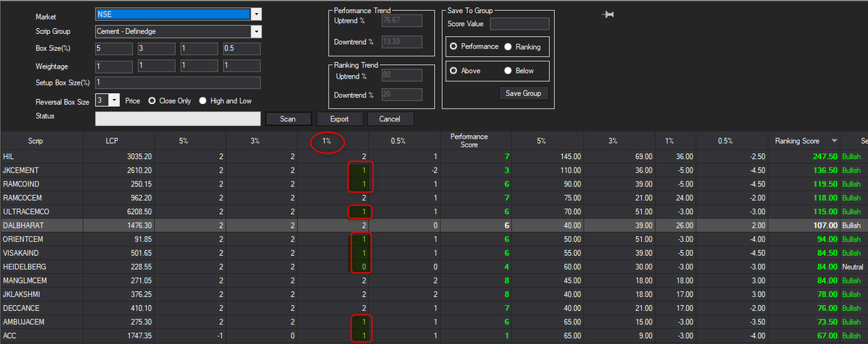Select the ACC scrip row
The height and width of the screenshot is (344, 868).
pos(434,335)
